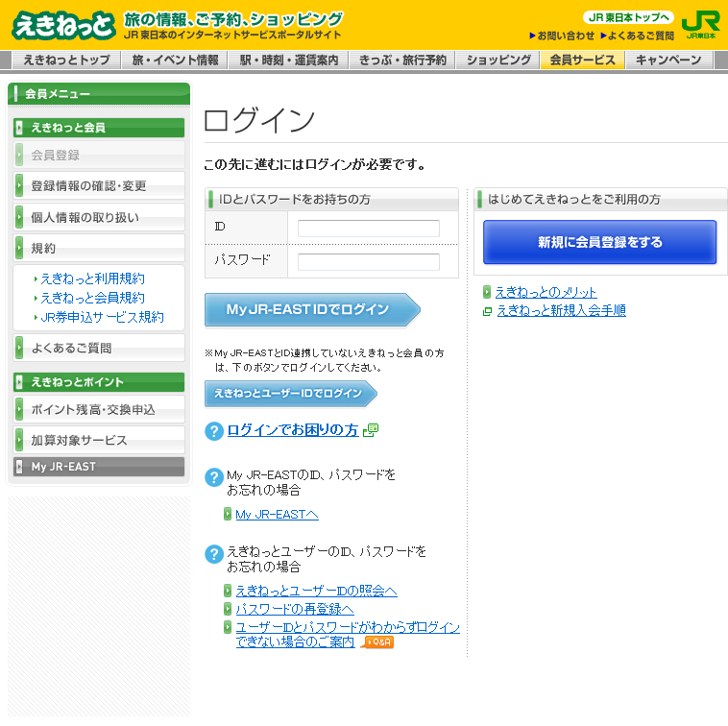This screenshot has width=728, height=726.
Task: Click green arrow icon beside パスワードの再登録へ
Action: [228, 609]
